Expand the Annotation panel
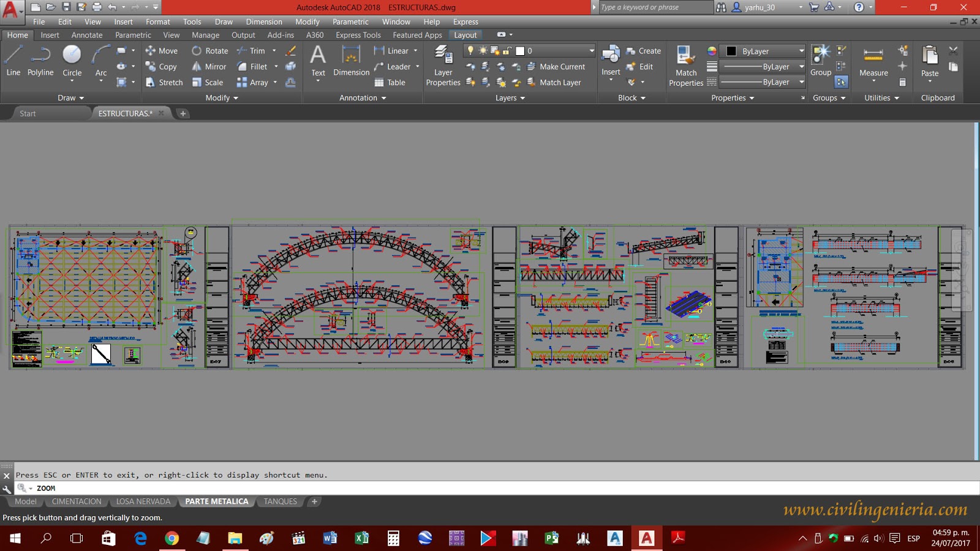The height and width of the screenshot is (551, 980). click(363, 98)
